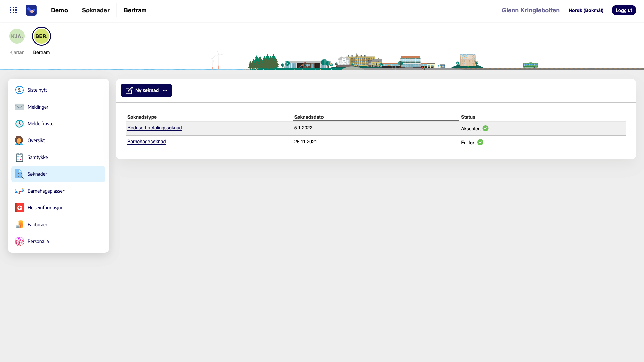The width and height of the screenshot is (644, 362).
Task: Go to Søknader in top breadcrumb
Action: 95,10
